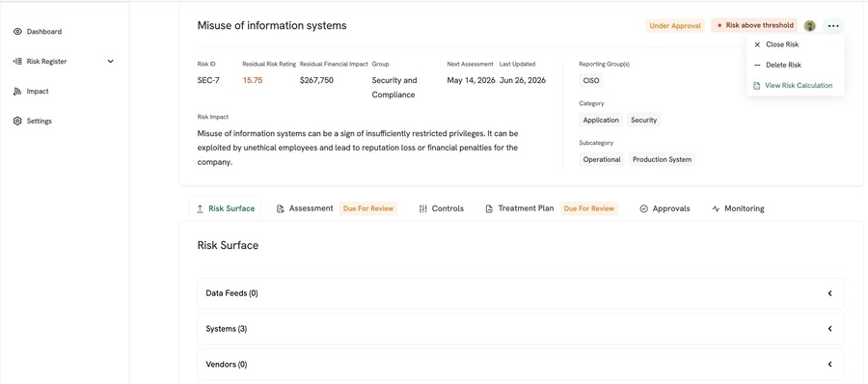Click Due For Review badge next to Assessment
The image size is (868, 384).
[368, 209]
